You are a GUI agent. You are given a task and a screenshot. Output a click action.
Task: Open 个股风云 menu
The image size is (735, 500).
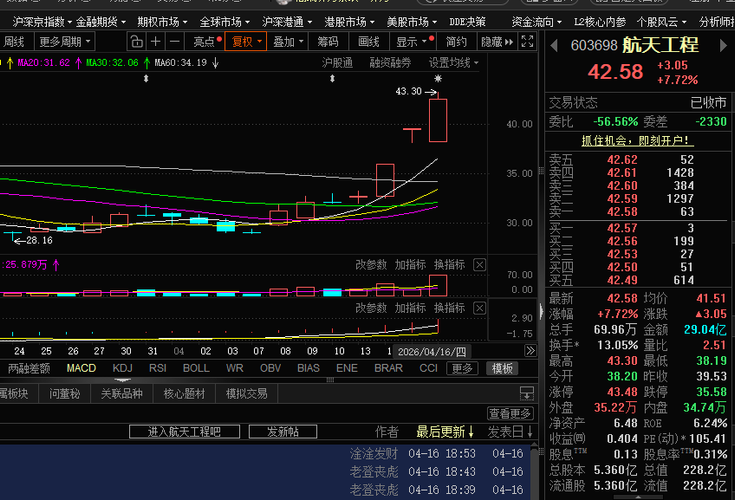[x=661, y=22]
